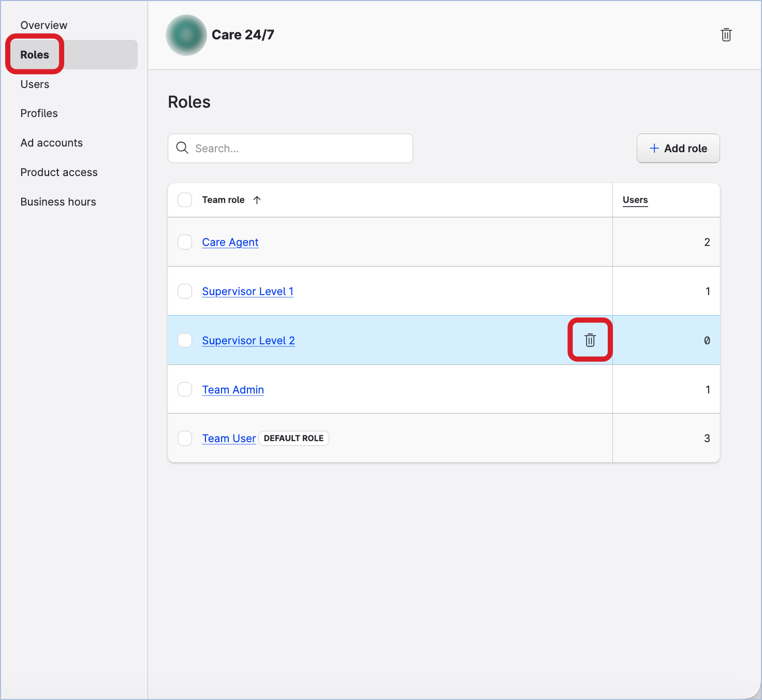Navigate to Business hours

click(x=58, y=202)
